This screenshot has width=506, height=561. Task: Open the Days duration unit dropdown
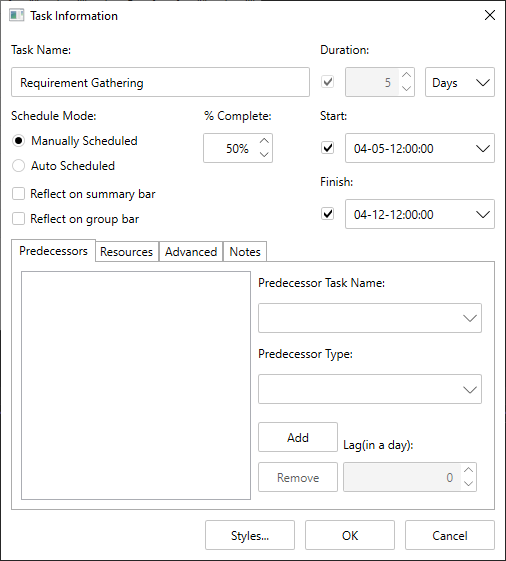pyautogui.click(x=460, y=82)
